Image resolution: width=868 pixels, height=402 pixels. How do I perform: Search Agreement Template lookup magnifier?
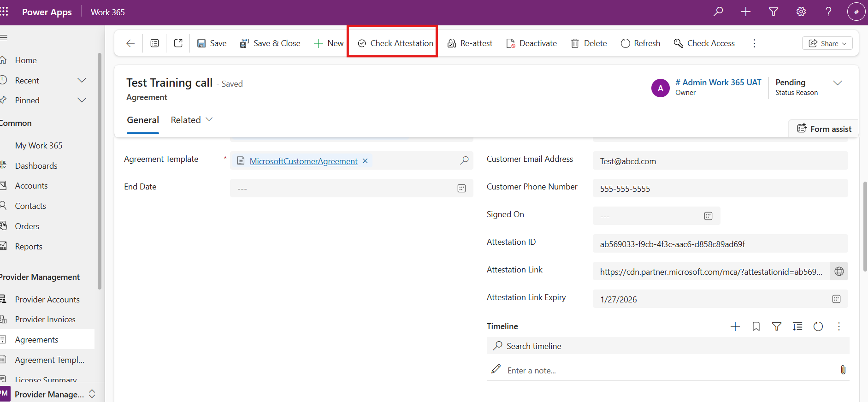464,160
